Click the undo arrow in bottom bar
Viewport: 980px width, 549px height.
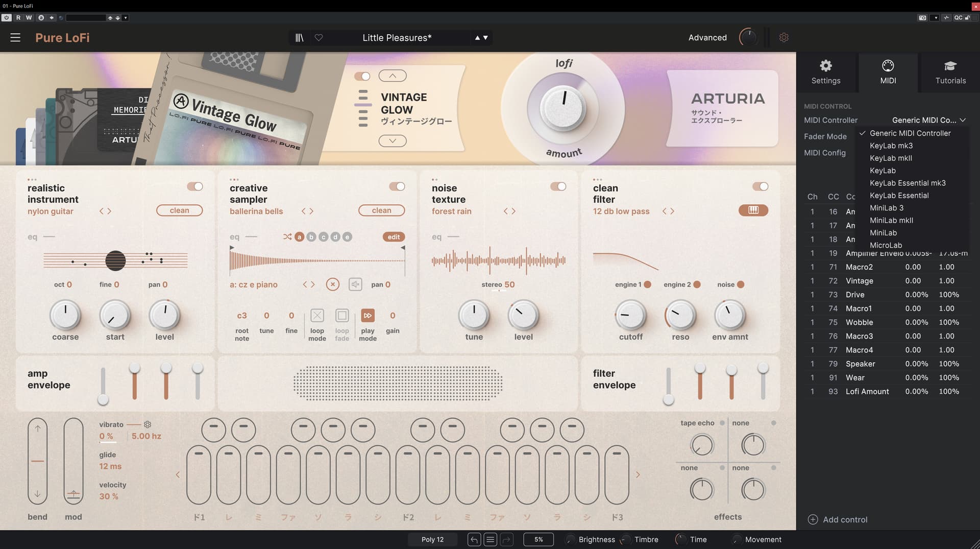pos(474,539)
